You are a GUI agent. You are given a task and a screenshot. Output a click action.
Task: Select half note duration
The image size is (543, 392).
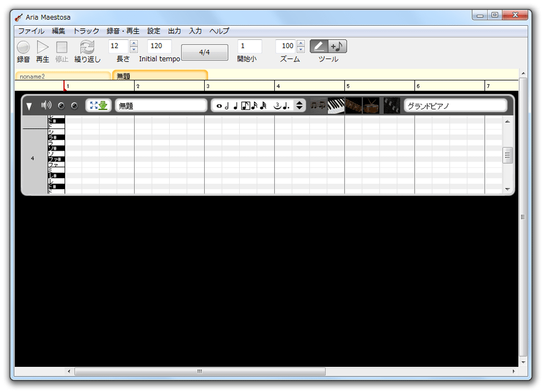(227, 106)
